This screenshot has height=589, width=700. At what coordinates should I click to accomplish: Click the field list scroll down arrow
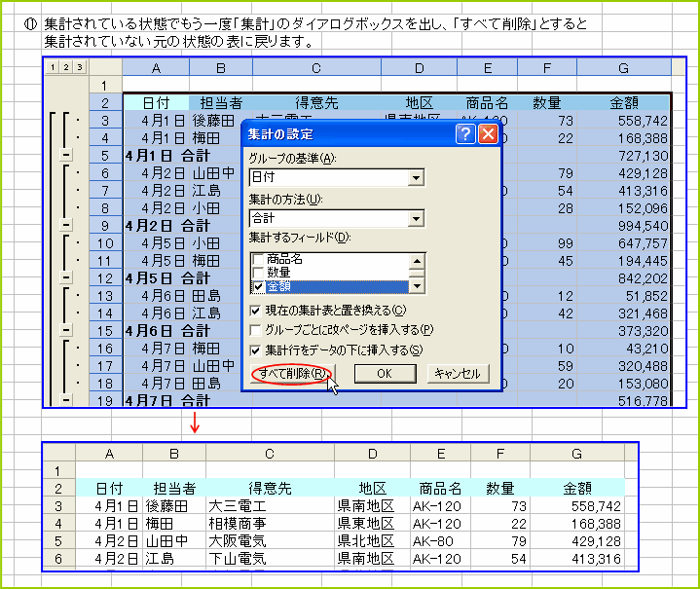click(x=417, y=286)
